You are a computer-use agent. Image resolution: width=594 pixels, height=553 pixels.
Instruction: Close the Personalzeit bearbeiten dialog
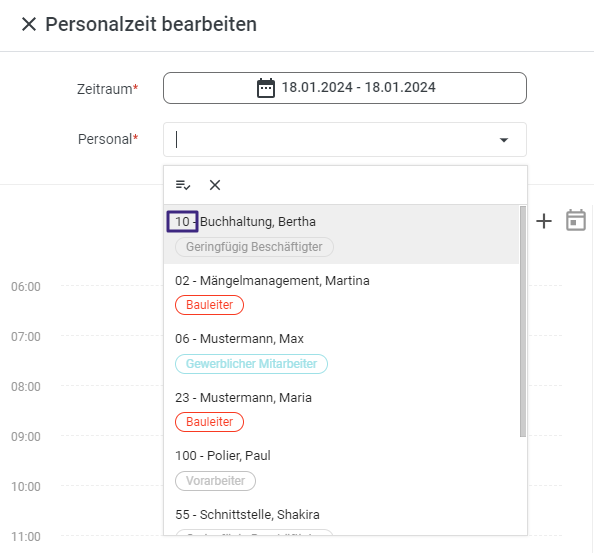pyautogui.click(x=29, y=24)
